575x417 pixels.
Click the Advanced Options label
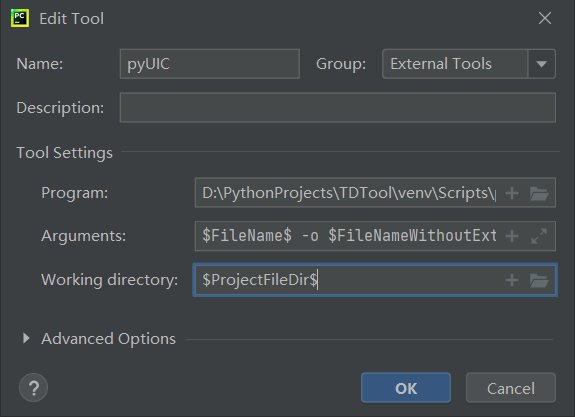coord(109,339)
